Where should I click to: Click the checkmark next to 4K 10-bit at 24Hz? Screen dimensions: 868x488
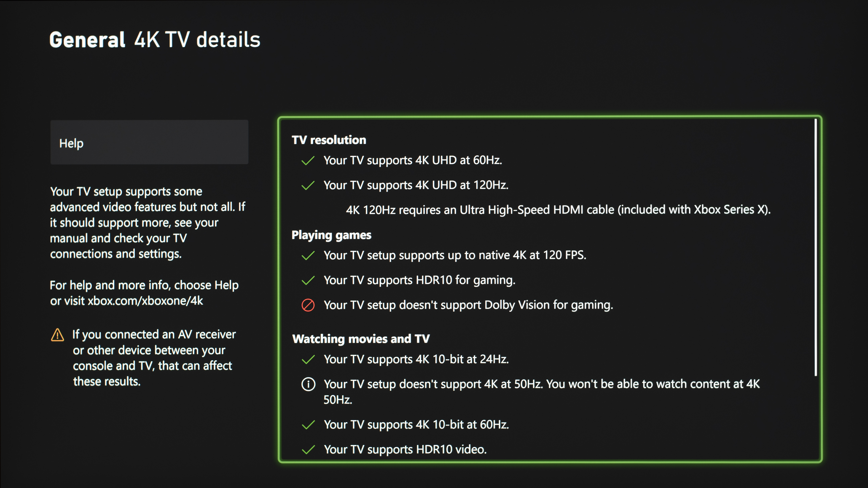(308, 360)
